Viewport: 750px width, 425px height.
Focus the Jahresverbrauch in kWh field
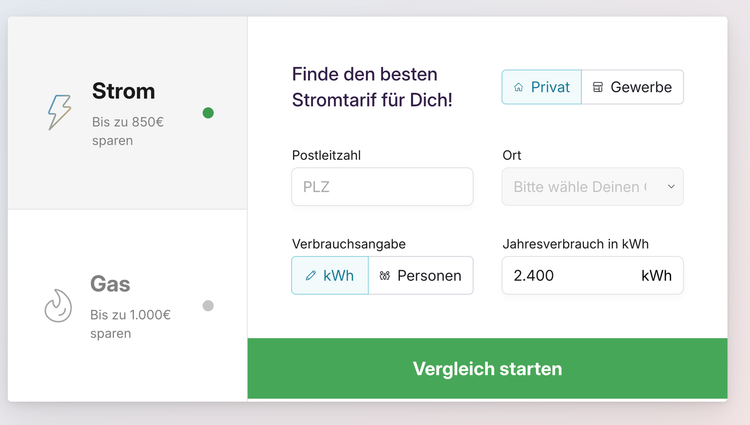point(570,275)
